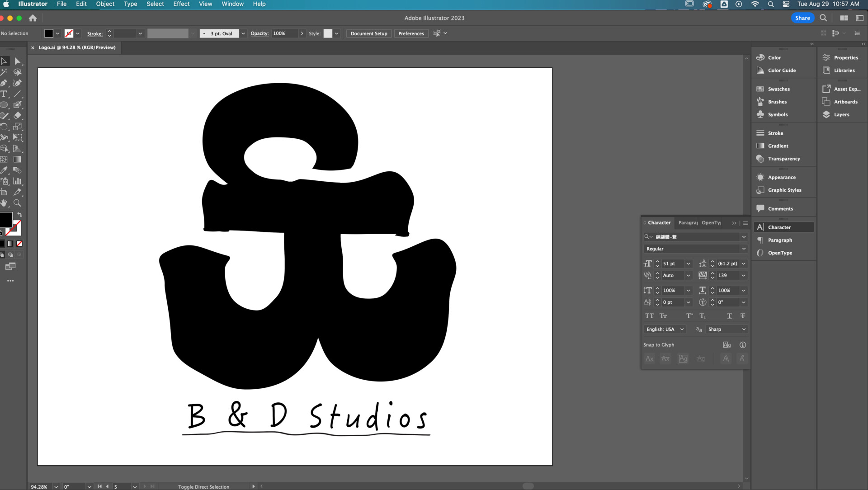Viewport: 868px width, 490px height.
Task: Switch to the Paragraph tab
Action: pyautogui.click(x=688, y=222)
